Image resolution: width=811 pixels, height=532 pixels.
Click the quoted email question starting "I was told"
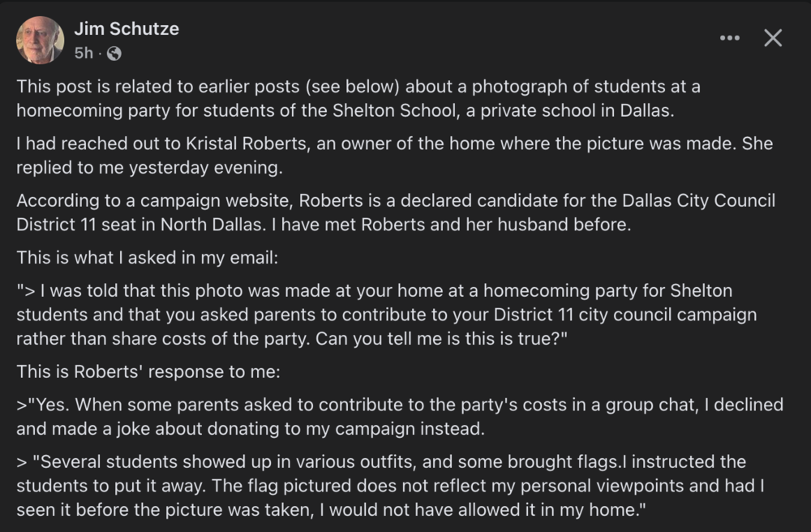pos(386,314)
